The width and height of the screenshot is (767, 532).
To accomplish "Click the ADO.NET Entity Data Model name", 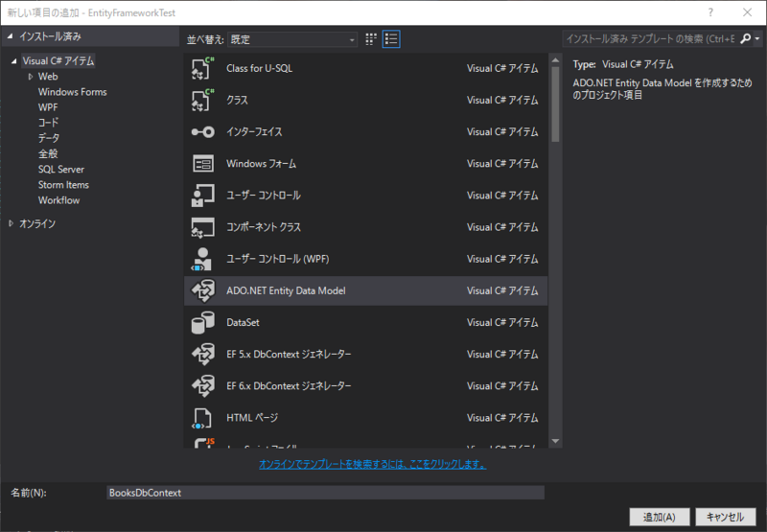I will 286,291.
